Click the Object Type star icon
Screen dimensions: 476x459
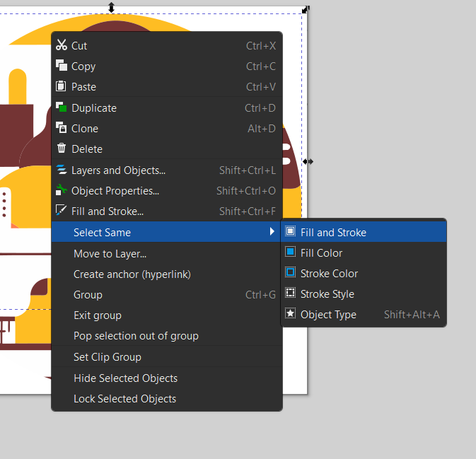pyautogui.click(x=290, y=313)
